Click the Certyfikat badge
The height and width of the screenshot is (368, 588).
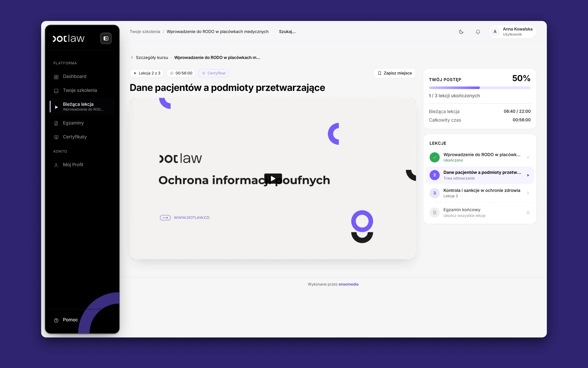[x=214, y=73]
